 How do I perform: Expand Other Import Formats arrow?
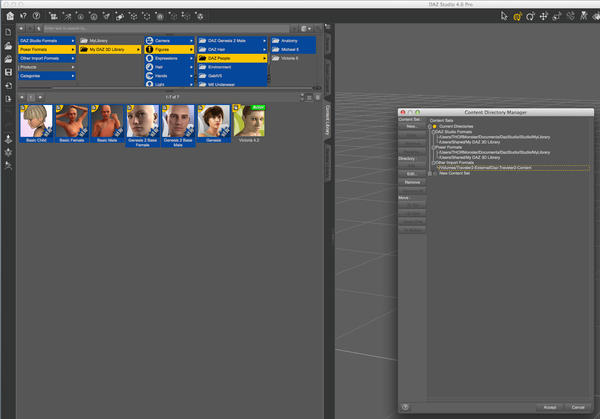click(73, 58)
